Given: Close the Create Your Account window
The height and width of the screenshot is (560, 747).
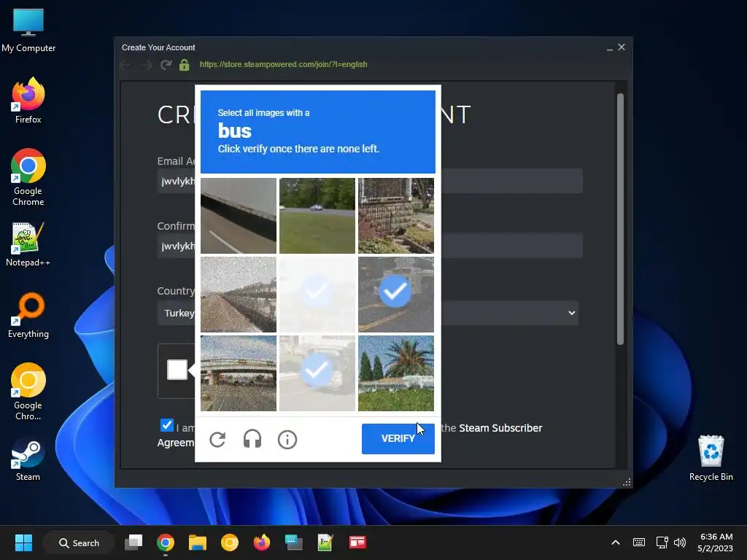Looking at the screenshot, I should (622, 47).
